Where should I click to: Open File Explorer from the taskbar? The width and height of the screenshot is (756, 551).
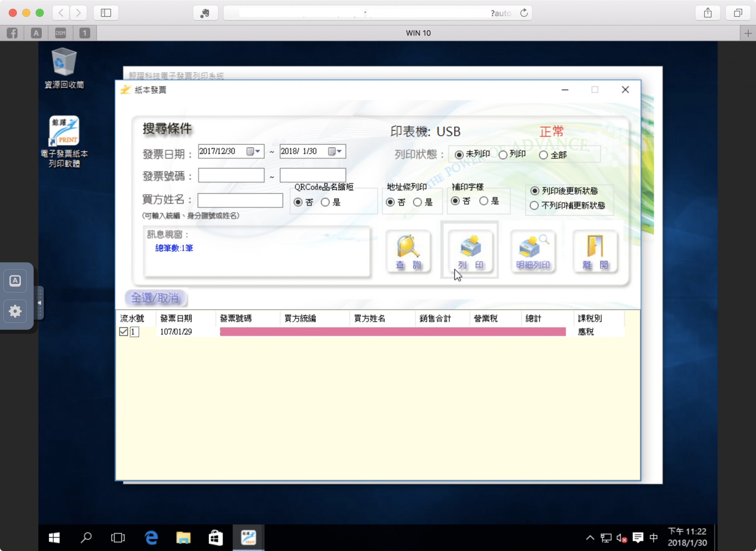(183, 538)
